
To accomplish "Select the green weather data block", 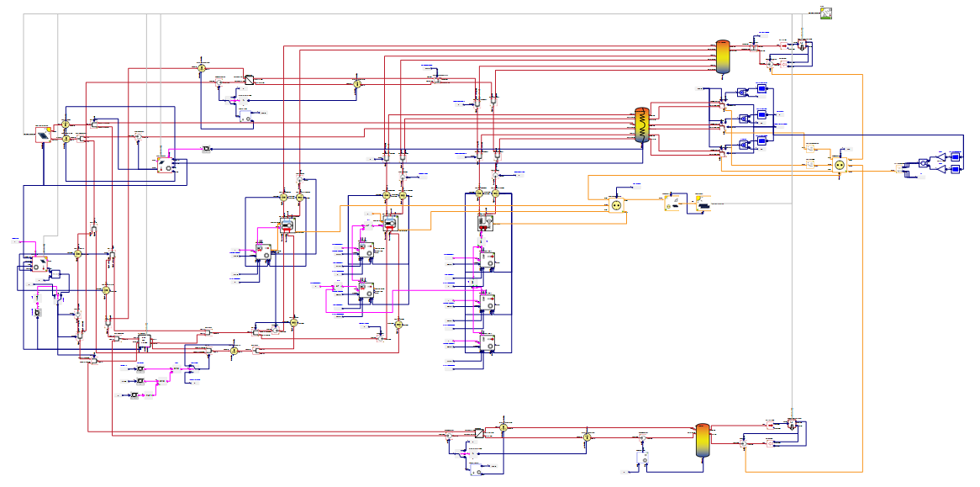I will 826,13.
